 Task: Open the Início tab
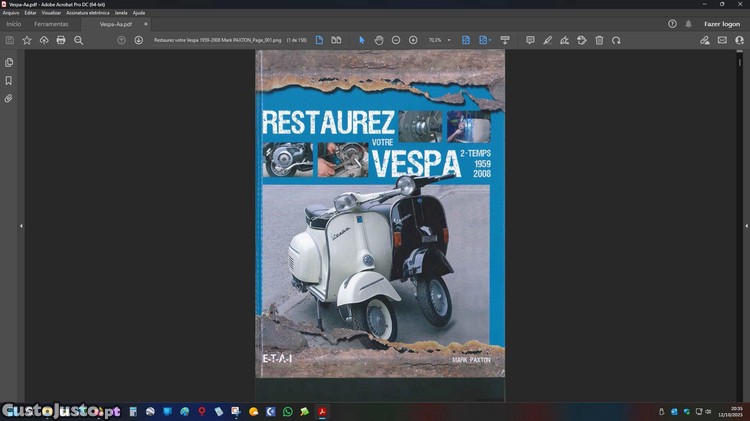[x=14, y=24]
